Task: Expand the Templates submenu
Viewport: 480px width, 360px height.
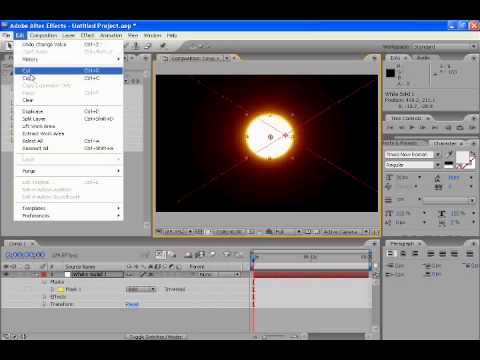Action: click(x=68, y=208)
